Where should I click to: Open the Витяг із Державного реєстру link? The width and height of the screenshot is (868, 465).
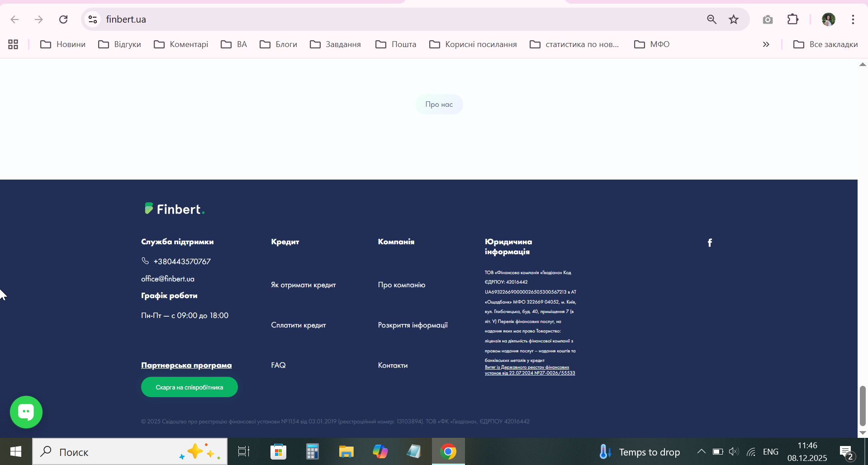pos(530,370)
